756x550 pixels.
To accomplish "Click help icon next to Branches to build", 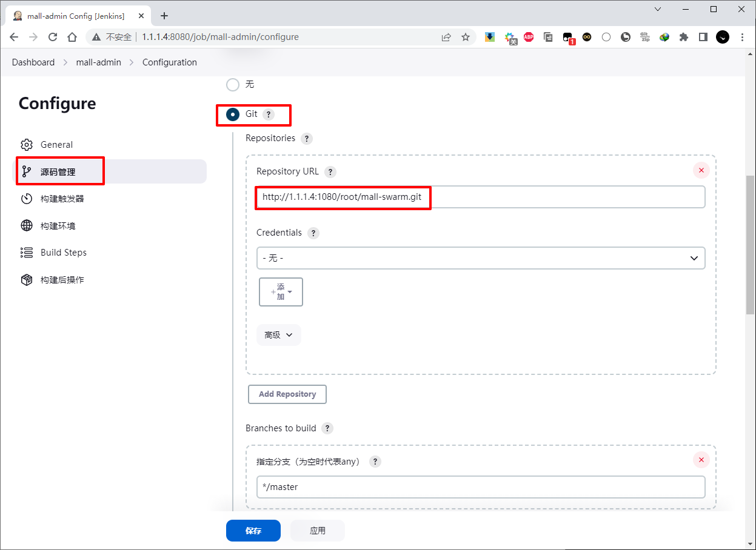I will pyautogui.click(x=327, y=429).
